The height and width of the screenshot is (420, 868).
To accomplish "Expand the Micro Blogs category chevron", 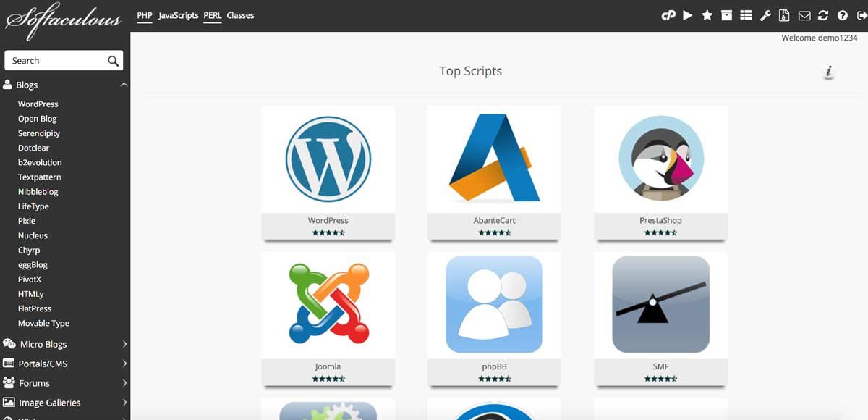I will click(124, 344).
